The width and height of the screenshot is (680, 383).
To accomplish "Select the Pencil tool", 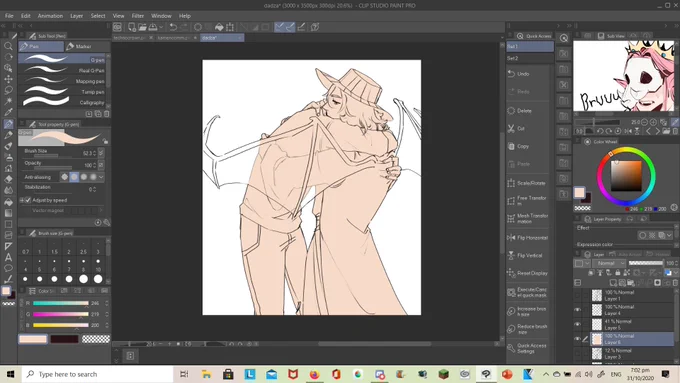I will coord(8,135).
